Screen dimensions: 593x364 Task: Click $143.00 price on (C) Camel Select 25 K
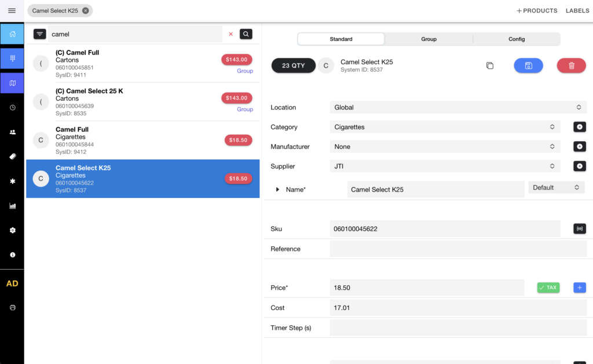click(237, 98)
